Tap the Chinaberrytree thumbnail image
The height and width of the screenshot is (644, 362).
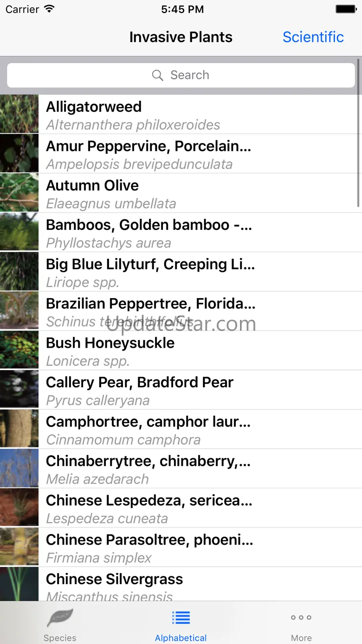point(19,468)
